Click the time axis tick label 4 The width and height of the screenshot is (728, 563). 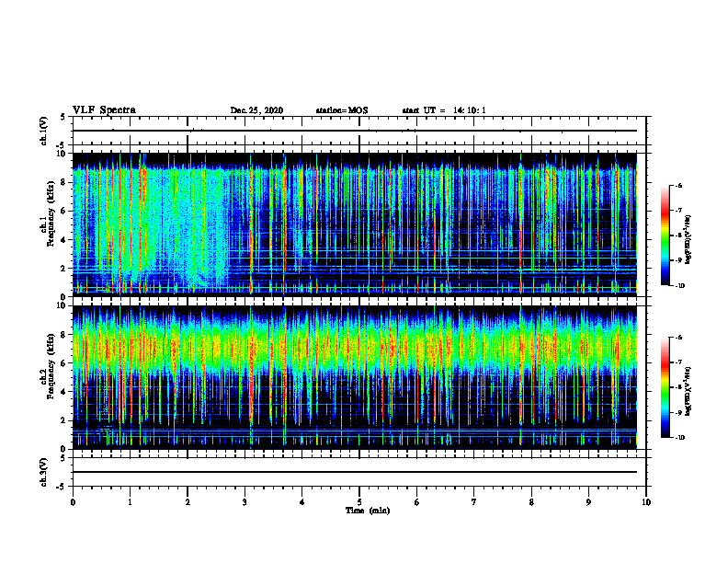[x=301, y=502]
